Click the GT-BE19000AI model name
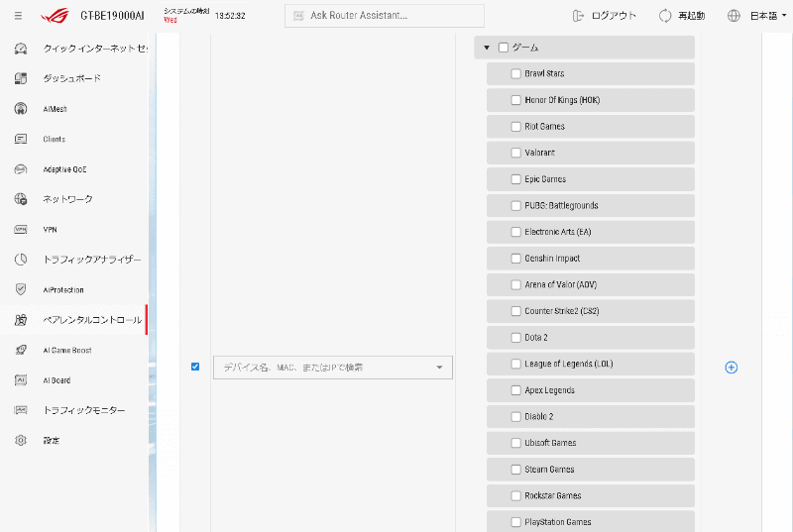 (x=112, y=16)
